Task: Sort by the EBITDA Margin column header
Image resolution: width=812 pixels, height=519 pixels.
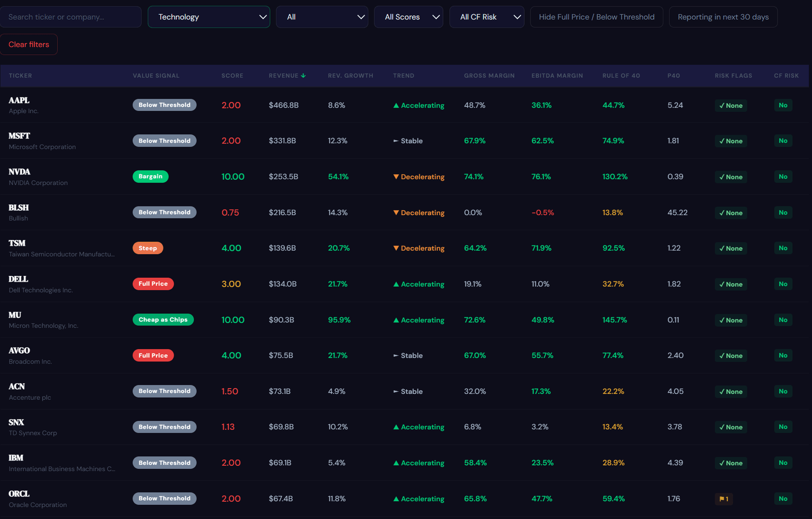Action: click(x=557, y=76)
